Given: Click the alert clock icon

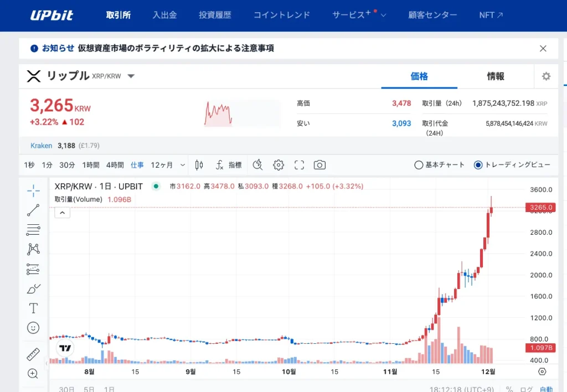Looking at the screenshot, I should pyautogui.click(x=257, y=165).
